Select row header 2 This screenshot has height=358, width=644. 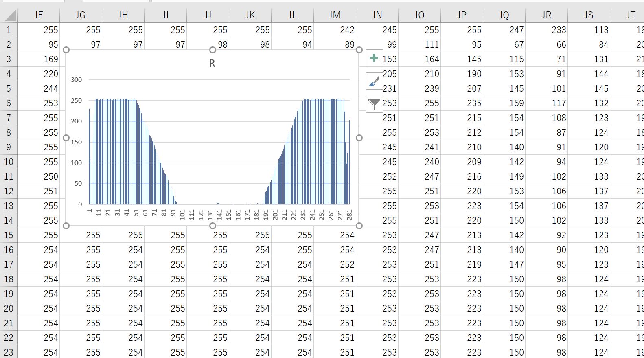click(9, 44)
